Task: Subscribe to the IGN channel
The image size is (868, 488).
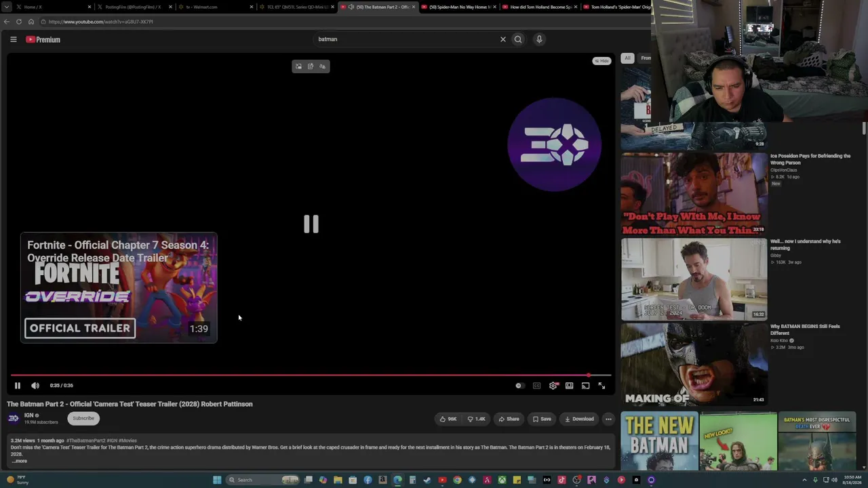Action: (83, 418)
